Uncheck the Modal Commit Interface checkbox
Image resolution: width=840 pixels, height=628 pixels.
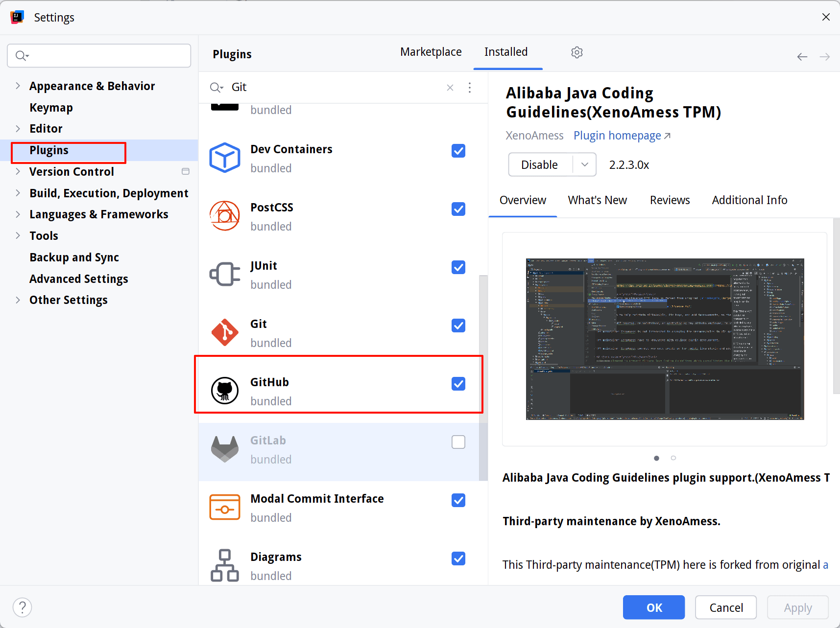[x=458, y=500]
